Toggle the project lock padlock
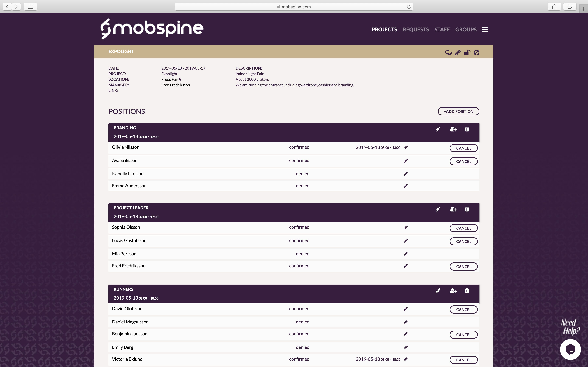 [467, 52]
